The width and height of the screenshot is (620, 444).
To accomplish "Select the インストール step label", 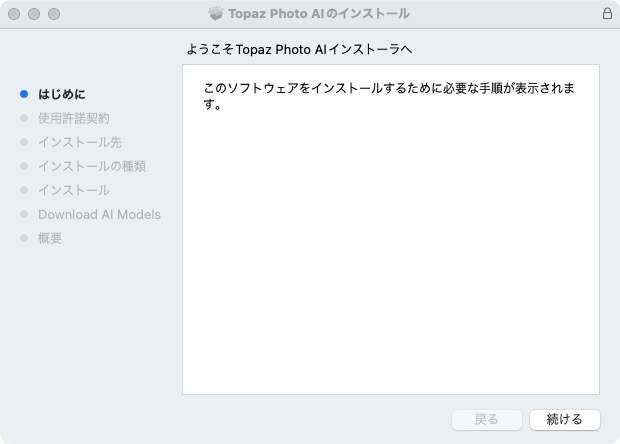I will [x=74, y=190].
